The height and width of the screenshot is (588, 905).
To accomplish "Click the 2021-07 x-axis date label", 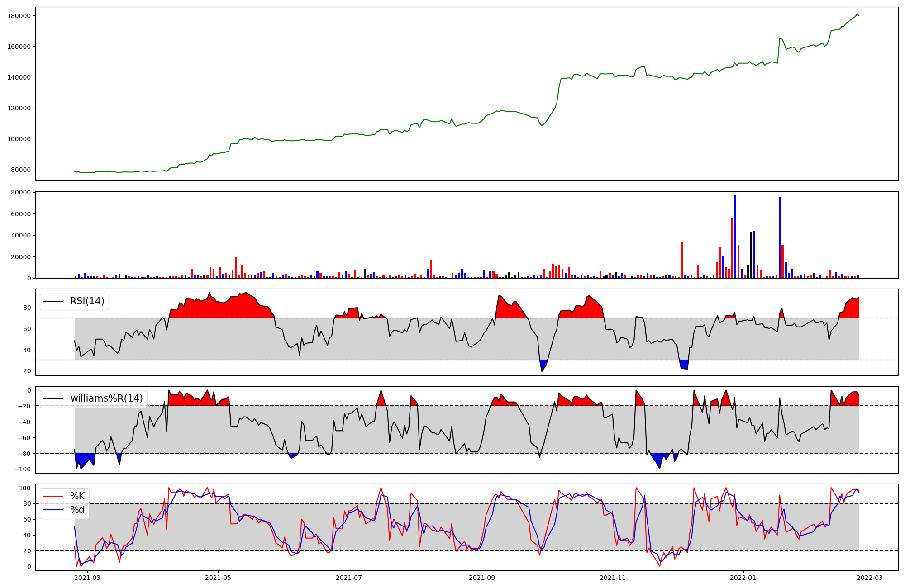I will point(349,578).
